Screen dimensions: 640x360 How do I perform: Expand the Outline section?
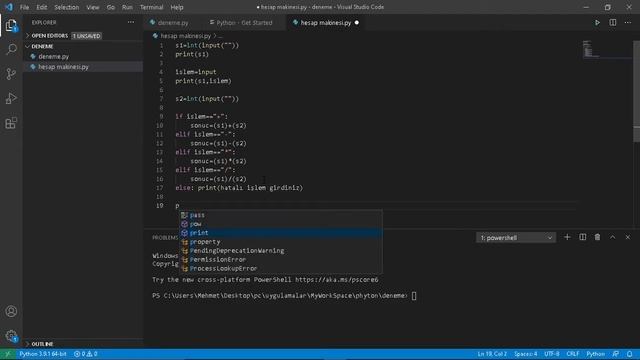42,344
